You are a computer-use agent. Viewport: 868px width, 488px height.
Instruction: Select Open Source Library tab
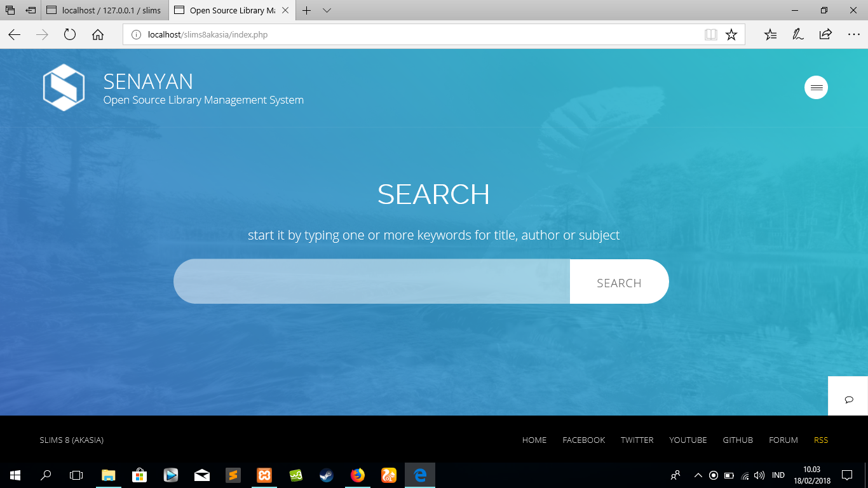click(x=233, y=10)
